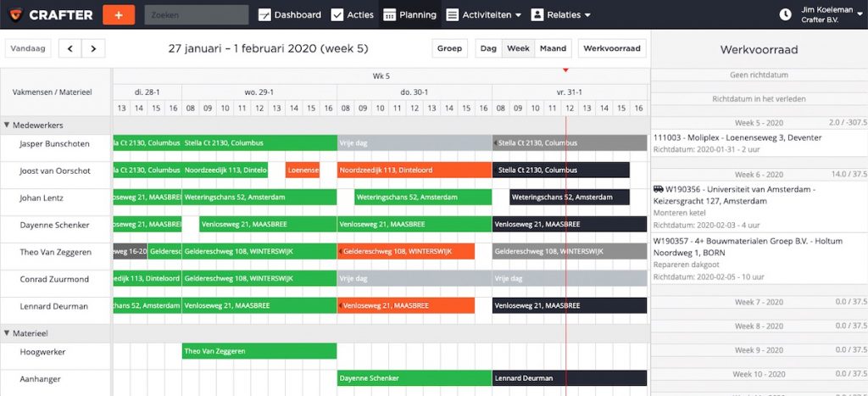Click Geen richtdatum section header
This screenshot has height=396, width=868.
[x=759, y=75]
